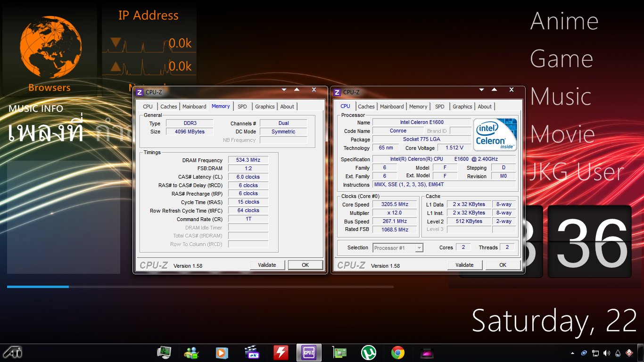Image resolution: width=644 pixels, height=362 pixels.
Task: Open the network tray icon
Action: point(595,353)
